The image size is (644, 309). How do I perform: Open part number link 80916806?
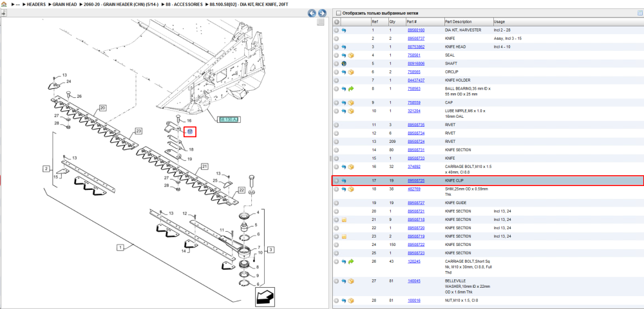[415, 64]
